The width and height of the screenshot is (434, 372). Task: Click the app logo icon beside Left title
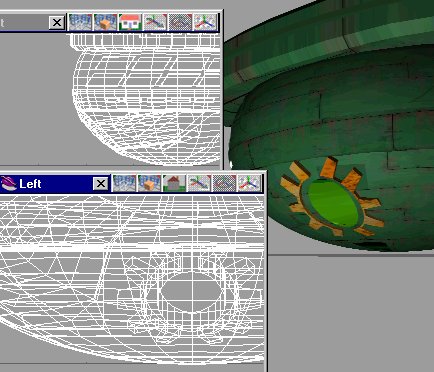pyautogui.click(x=8, y=183)
